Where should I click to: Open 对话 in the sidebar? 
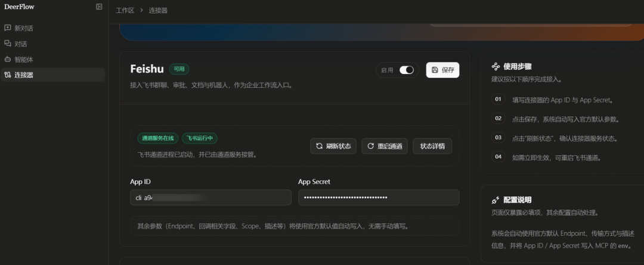(52, 44)
